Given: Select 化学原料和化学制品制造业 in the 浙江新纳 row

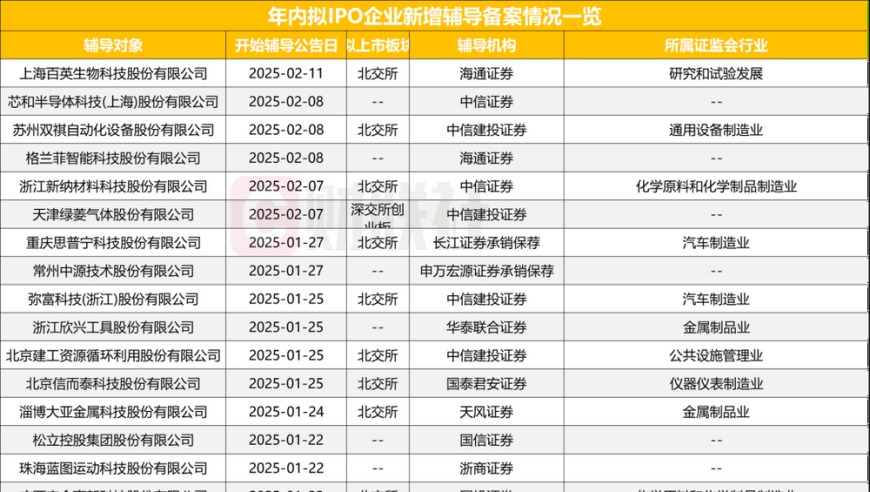Looking at the screenshot, I should (x=716, y=186).
